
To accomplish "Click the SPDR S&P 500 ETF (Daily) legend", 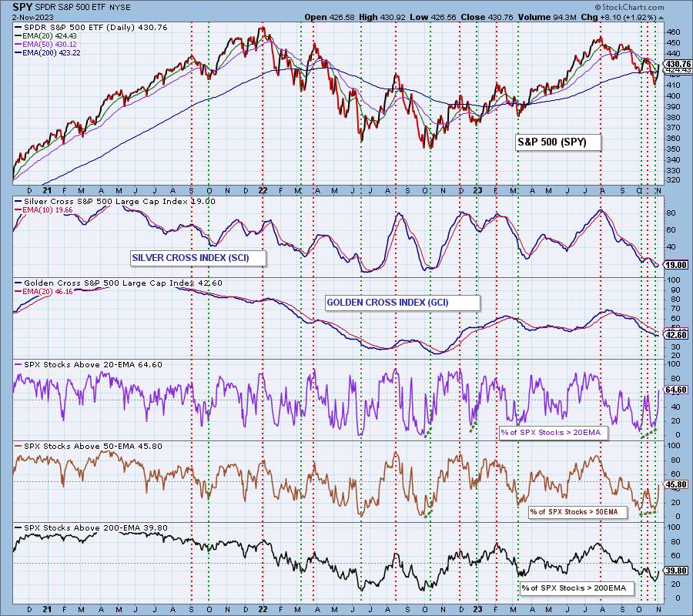I will [x=91, y=28].
